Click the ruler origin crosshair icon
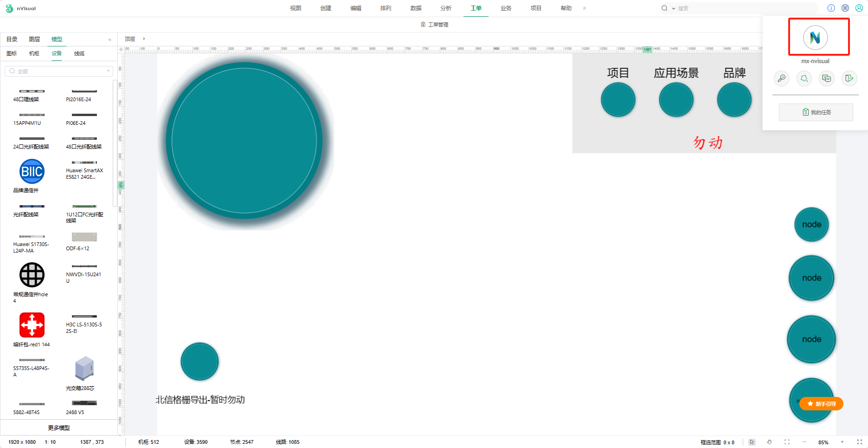The width and height of the screenshot is (868, 448). 121,49
